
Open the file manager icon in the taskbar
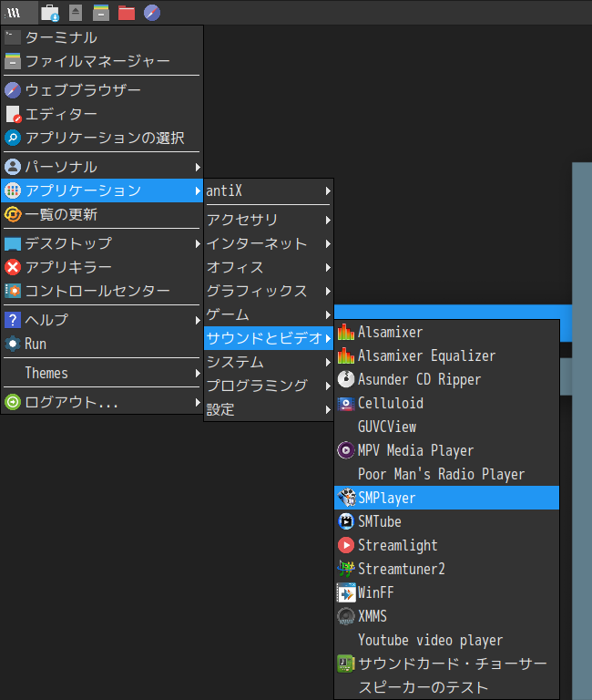click(x=101, y=13)
